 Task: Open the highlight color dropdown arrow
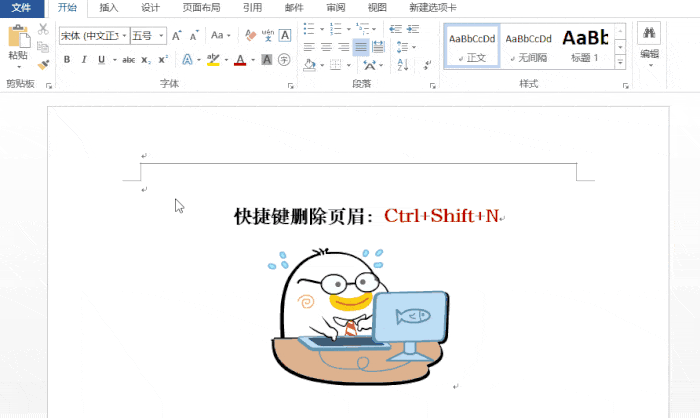pyautogui.click(x=226, y=60)
